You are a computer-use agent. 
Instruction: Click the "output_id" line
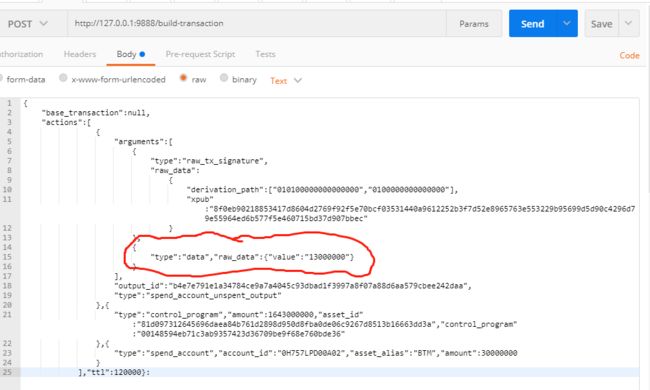[293, 286]
